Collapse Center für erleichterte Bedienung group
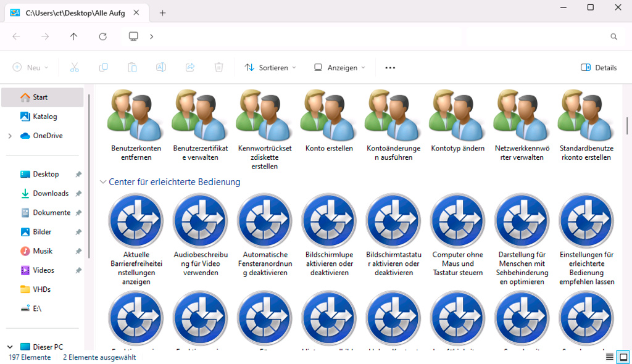The image size is (632, 364). [103, 182]
